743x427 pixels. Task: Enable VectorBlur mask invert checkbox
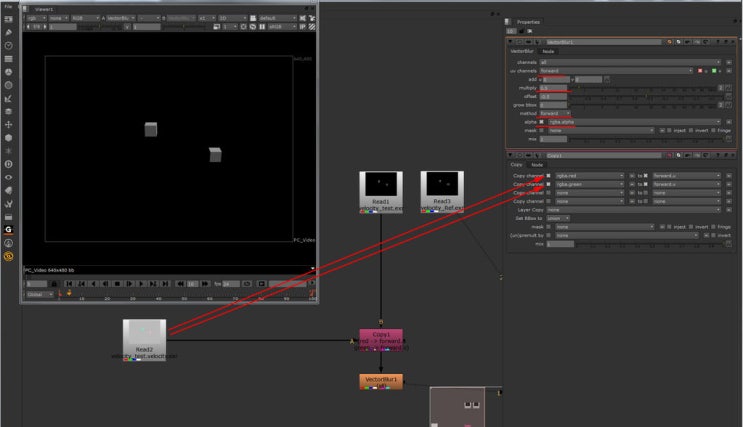(691, 130)
